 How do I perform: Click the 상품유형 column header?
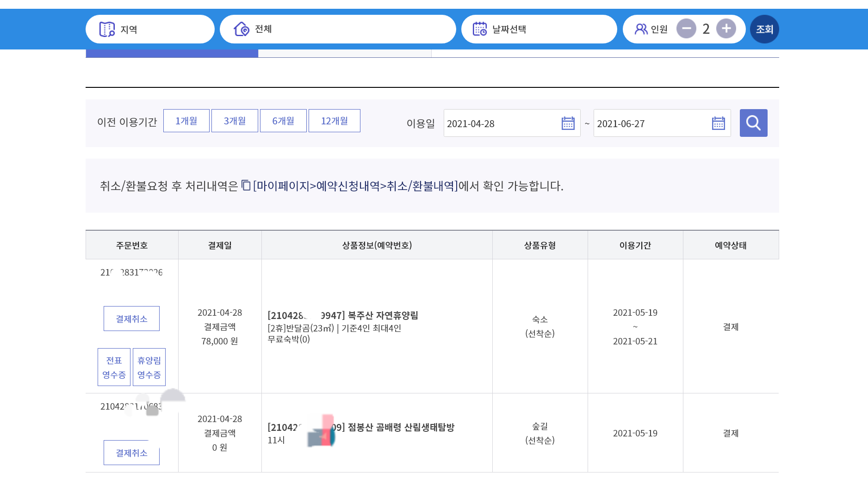tap(540, 245)
